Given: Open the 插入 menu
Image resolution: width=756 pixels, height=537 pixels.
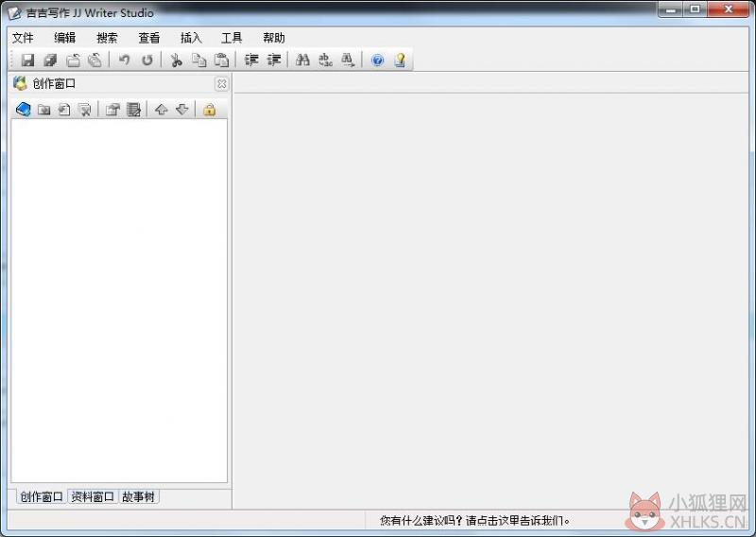Looking at the screenshot, I should (191, 38).
